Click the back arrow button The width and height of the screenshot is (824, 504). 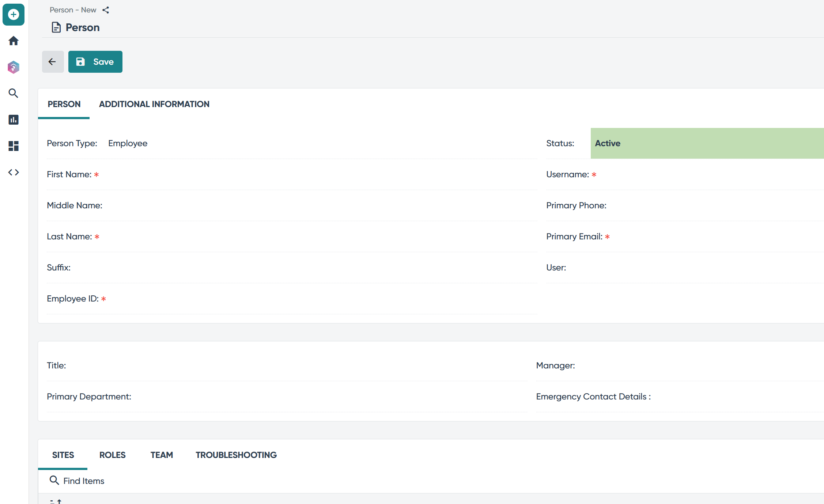tap(53, 62)
